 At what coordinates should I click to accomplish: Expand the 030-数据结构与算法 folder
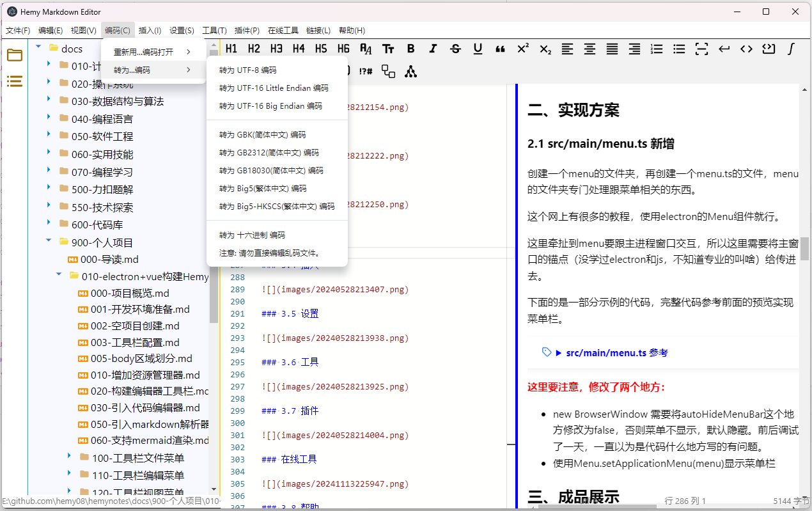pyautogui.click(x=49, y=101)
